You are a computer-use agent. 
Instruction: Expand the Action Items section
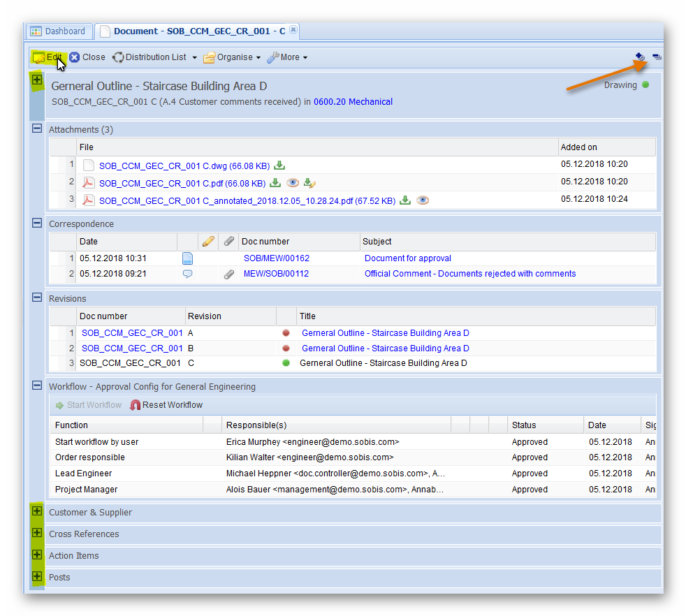pyautogui.click(x=37, y=555)
